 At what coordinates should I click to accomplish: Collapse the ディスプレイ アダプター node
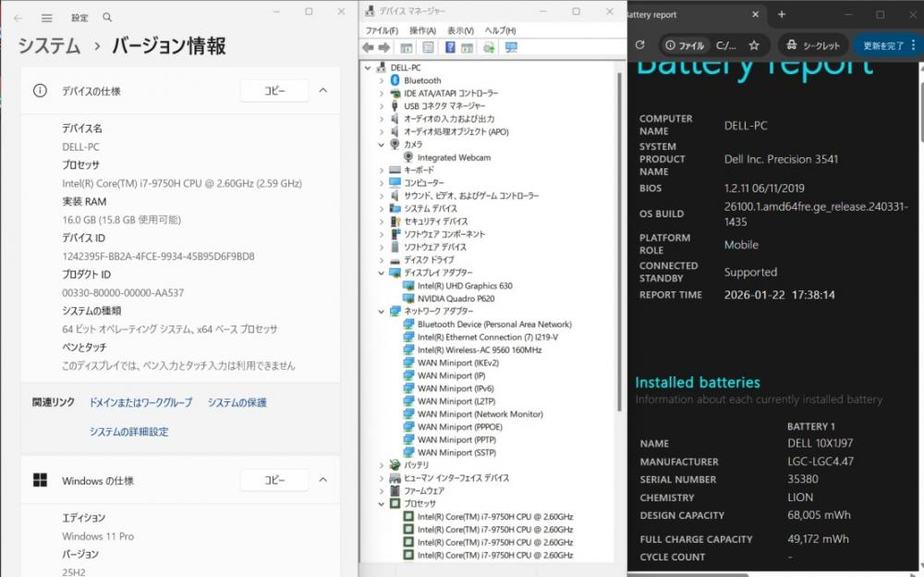click(x=382, y=273)
